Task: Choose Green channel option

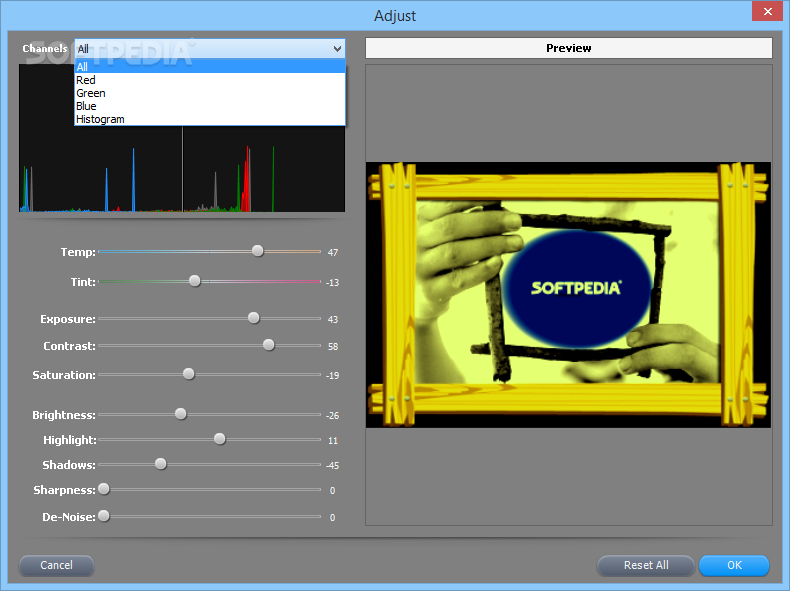Action: point(210,93)
